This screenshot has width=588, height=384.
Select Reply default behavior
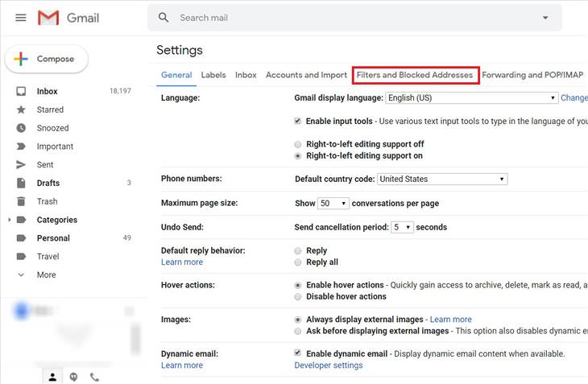point(298,250)
